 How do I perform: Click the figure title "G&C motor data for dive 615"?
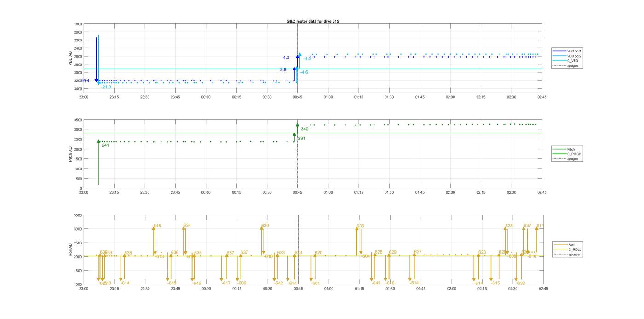[313, 21]
